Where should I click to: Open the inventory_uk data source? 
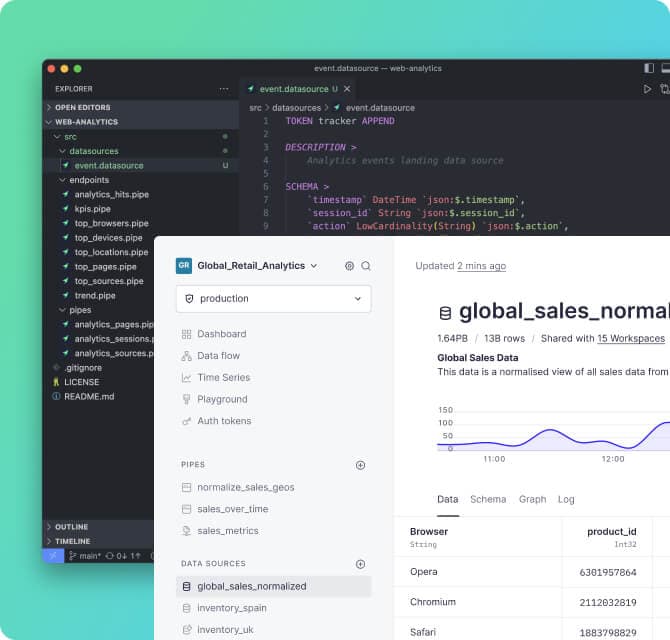pyautogui.click(x=225, y=630)
